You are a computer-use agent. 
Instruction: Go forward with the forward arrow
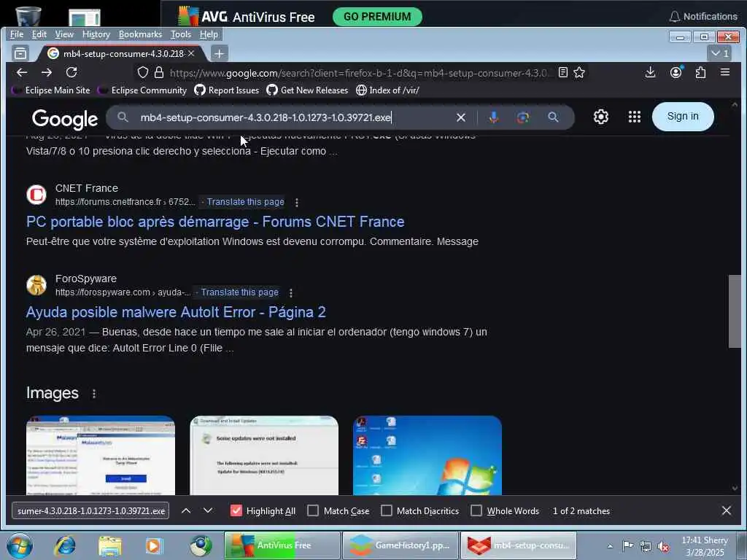(47, 72)
